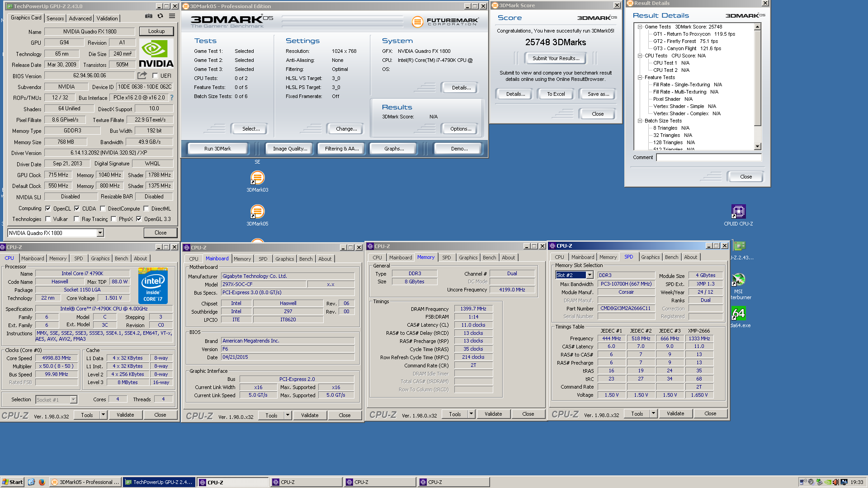Viewport: 868px width, 488px height.
Task: Click Run 3DMark button
Action: [217, 149]
